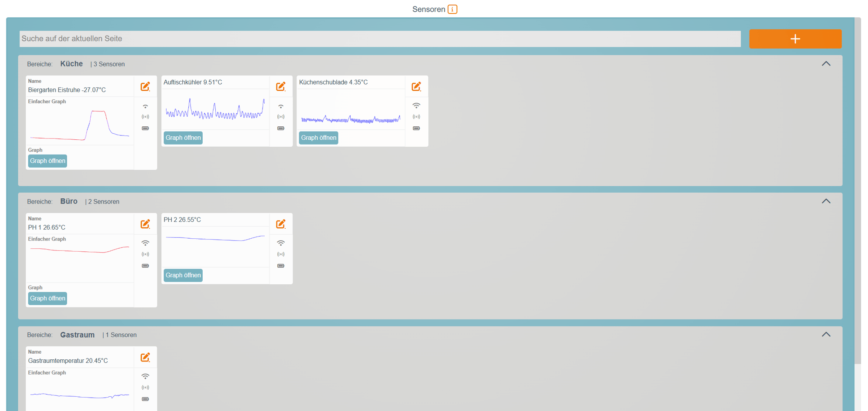This screenshot has height=411, width=868.
Task: Click the Sensoren page title
Action: coord(429,9)
